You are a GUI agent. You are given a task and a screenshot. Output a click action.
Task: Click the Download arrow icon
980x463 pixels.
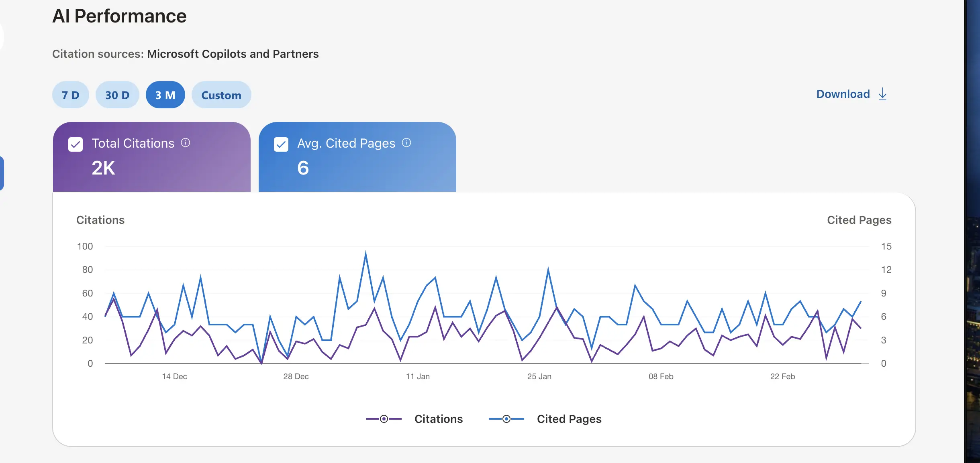click(882, 93)
